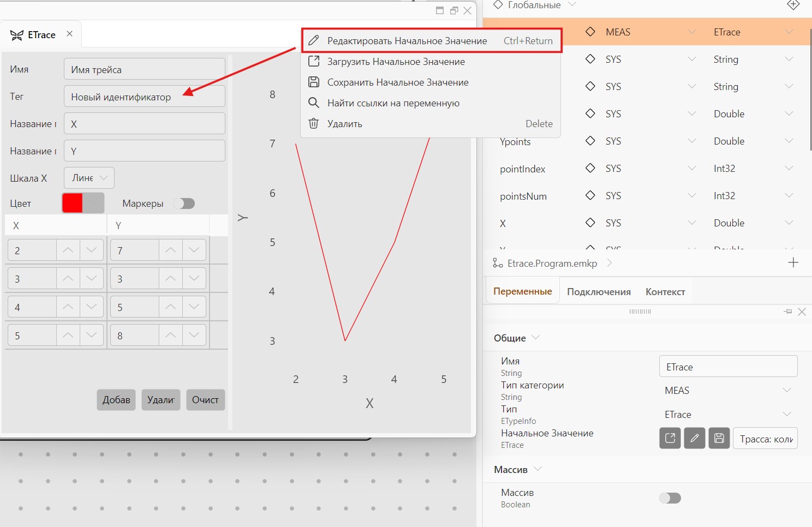Open type dropdown for pointIndex Int32
The width and height of the screenshot is (812, 527).
pyautogui.click(x=789, y=168)
